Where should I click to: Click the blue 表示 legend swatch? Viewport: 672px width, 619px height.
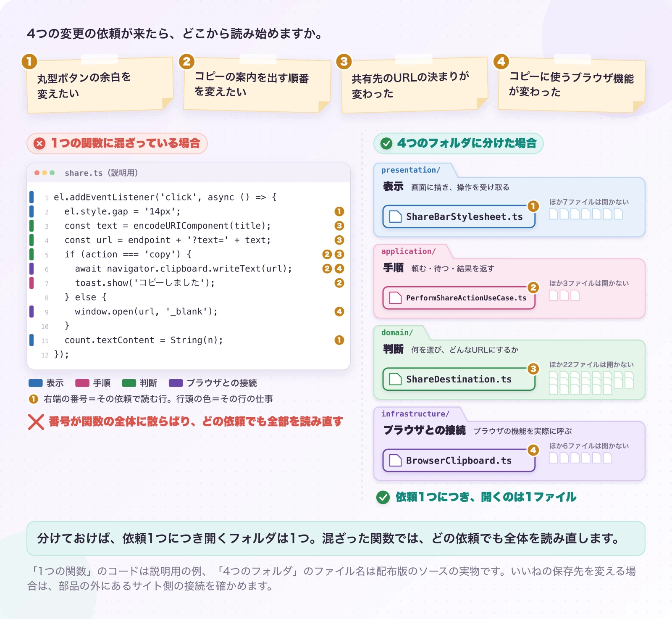[x=36, y=383]
